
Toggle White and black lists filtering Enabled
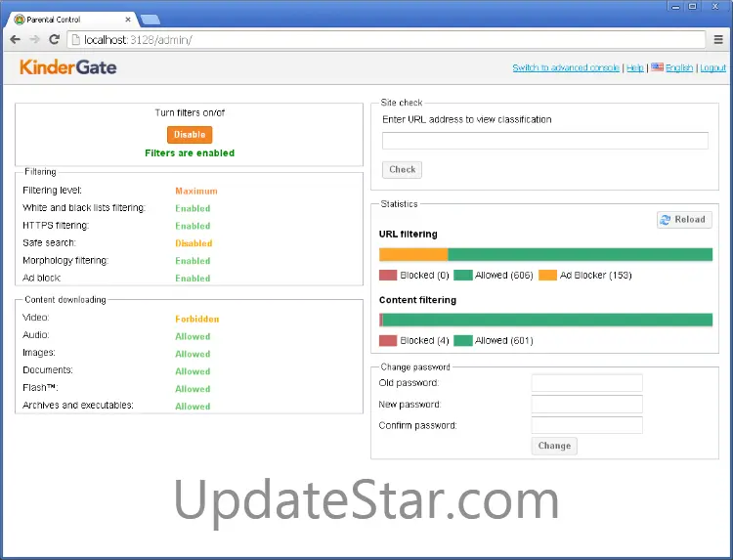(193, 208)
